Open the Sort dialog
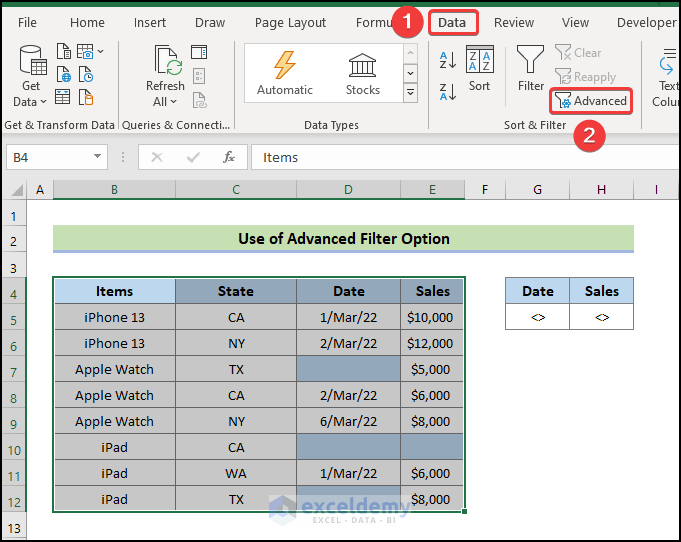 (x=479, y=69)
